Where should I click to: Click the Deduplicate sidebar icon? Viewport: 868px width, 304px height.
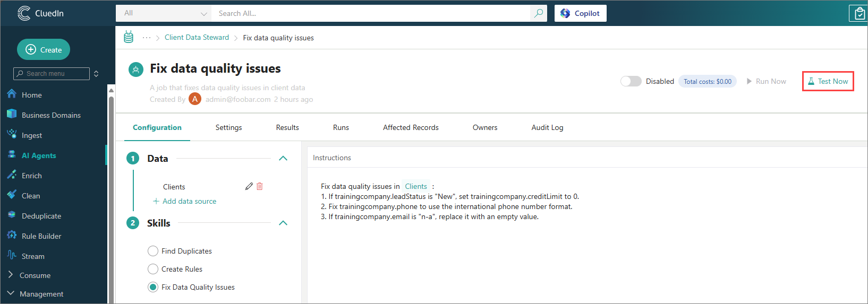pyautogui.click(x=12, y=215)
